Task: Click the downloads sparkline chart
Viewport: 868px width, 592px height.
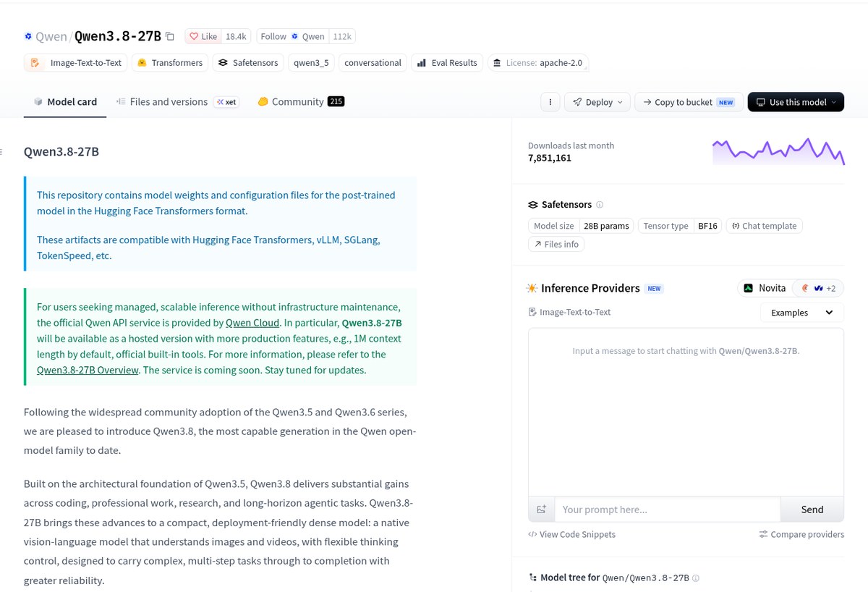Action: coord(778,151)
